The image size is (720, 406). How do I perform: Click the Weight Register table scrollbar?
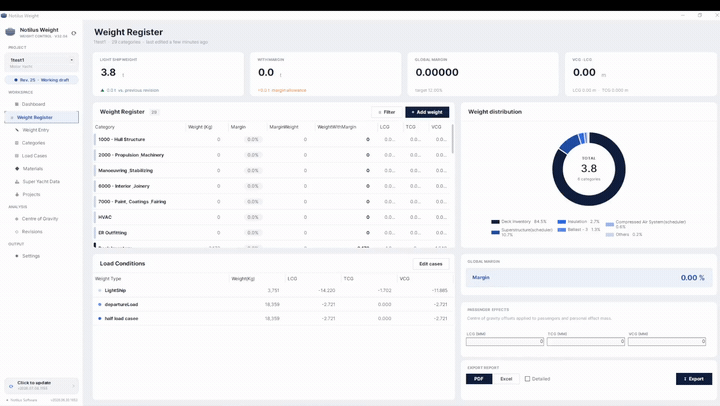point(453,139)
